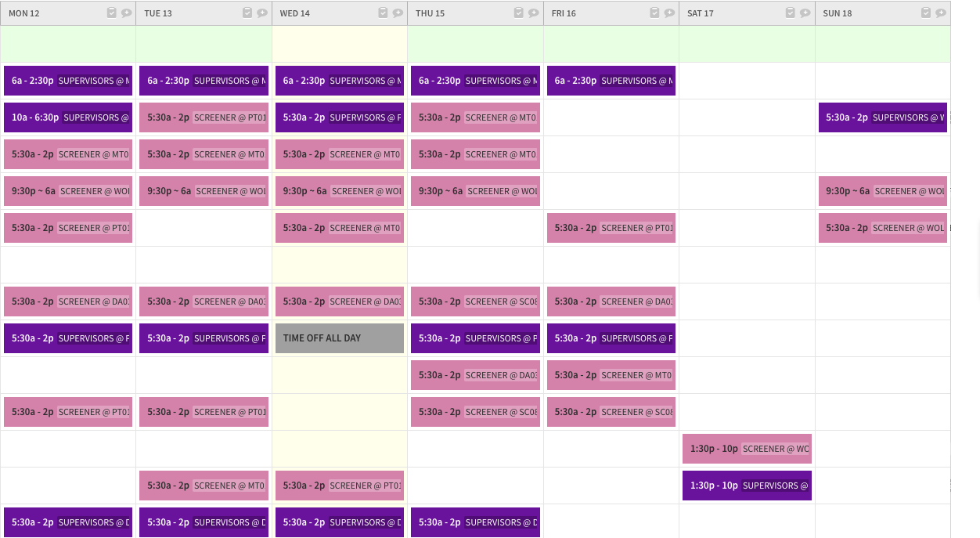This screenshot has width=980, height=538.
Task: Open Friday's 6a - 2:30p Supervisors shift
Action: pos(611,81)
